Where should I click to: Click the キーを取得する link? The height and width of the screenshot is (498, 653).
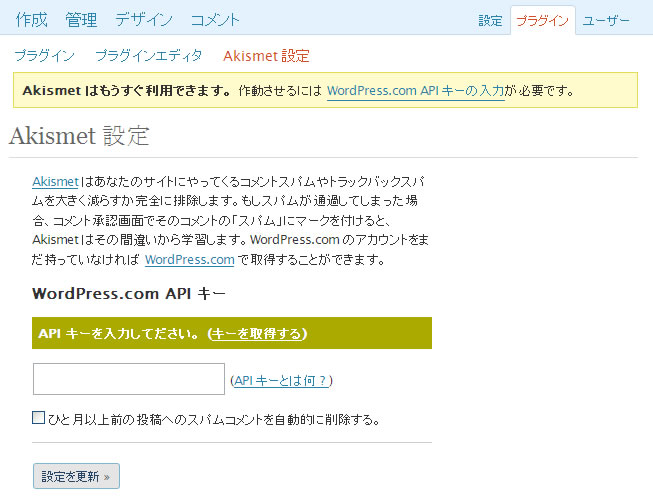tap(257, 334)
